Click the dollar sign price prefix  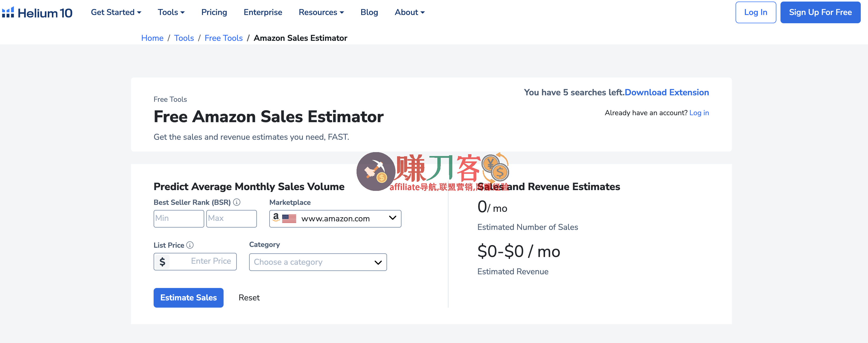pyautogui.click(x=162, y=261)
